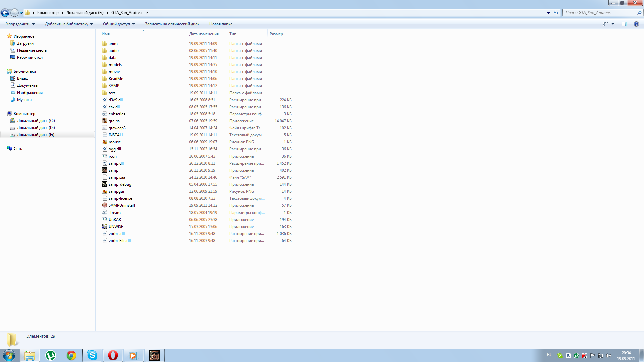
Task: Select the samp_debug application icon
Action: coord(104,184)
